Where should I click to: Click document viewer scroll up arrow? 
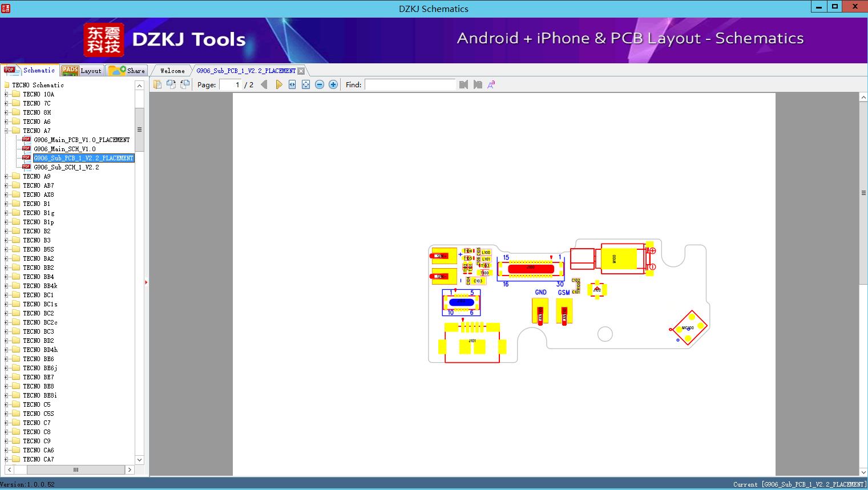pos(863,98)
